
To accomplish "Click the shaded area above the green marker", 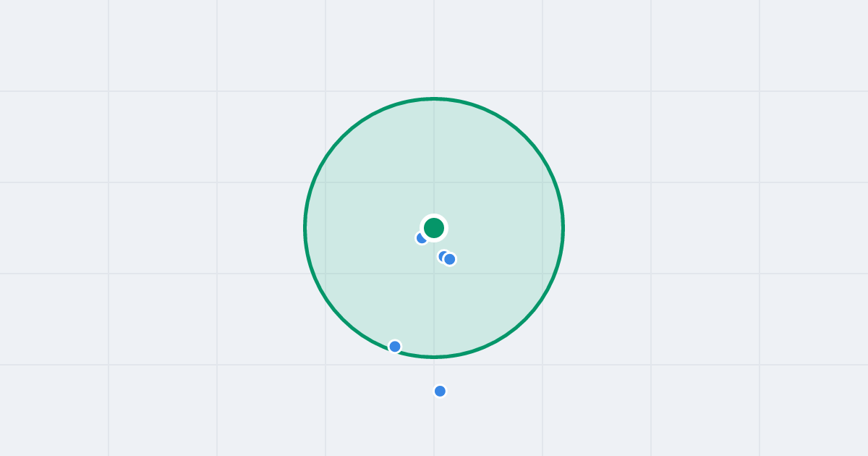I will [x=434, y=159].
